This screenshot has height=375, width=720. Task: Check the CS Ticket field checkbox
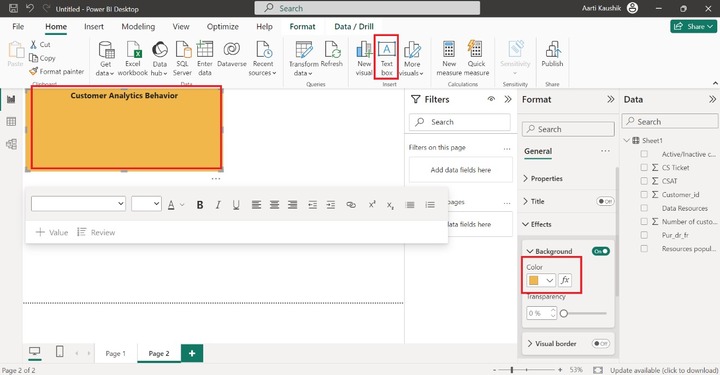point(644,168)
